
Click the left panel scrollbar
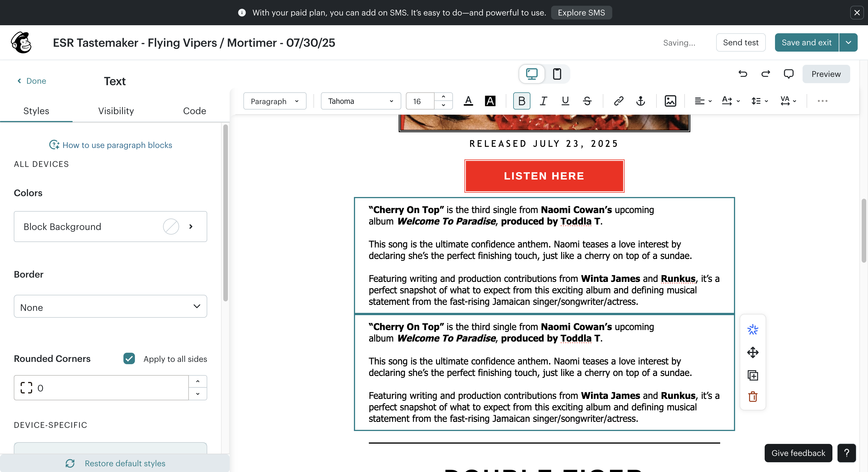tap(225, 213)
